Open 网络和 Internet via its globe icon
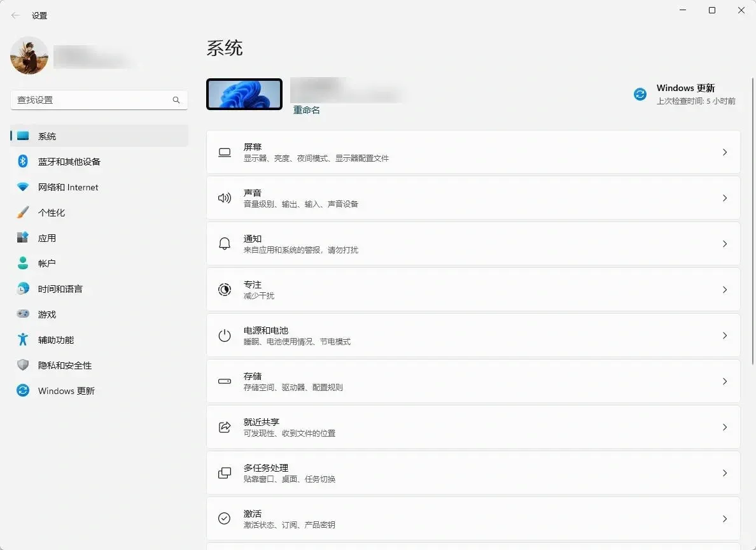This screenshot has height=550, width=756. [x=22, y=187]
